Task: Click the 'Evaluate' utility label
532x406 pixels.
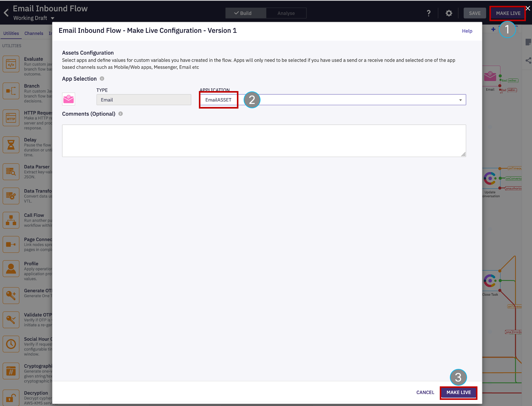Action: click(33, 59)
